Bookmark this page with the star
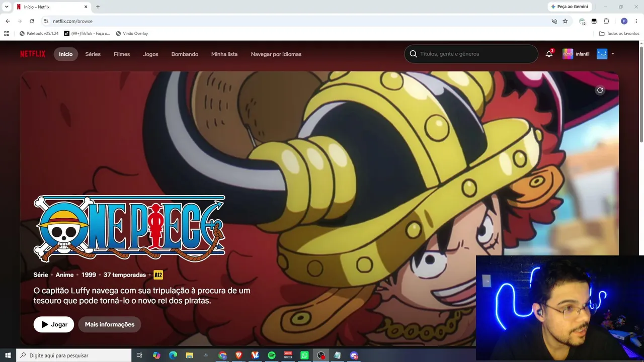Screen dimensions: 644x362 (x=565, y=21)
